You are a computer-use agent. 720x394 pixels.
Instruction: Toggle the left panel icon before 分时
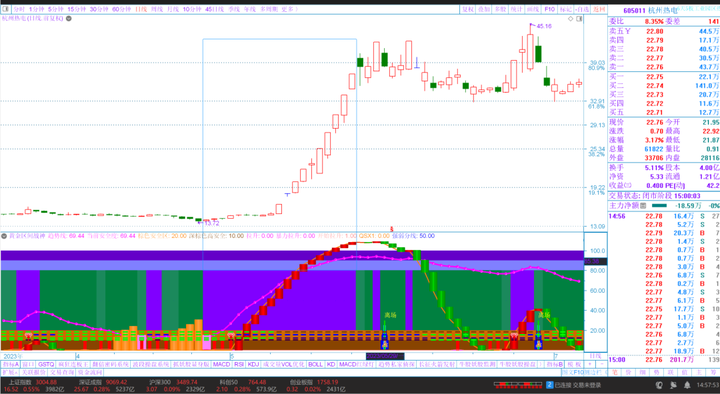point(6,9)
